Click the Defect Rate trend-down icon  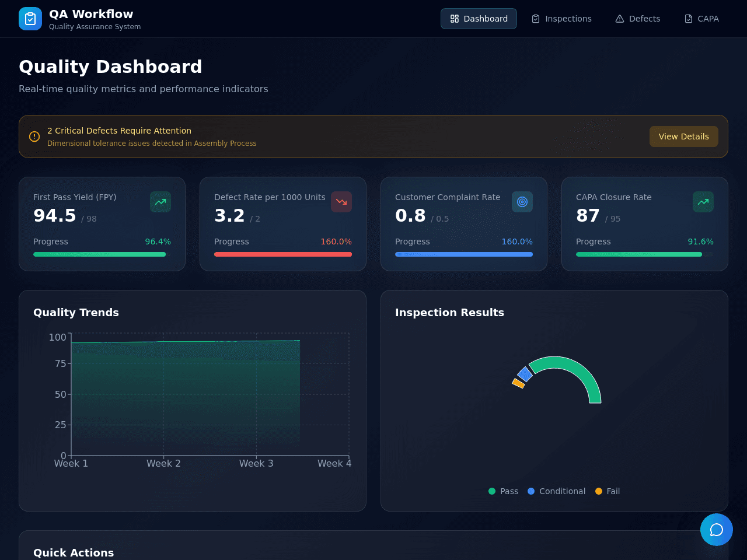pyautogui.click(x=341, y=202)
